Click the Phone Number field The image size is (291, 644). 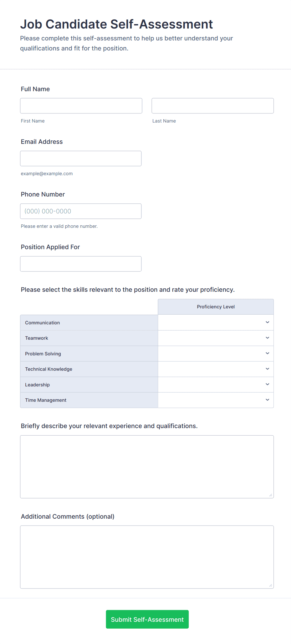coord(81,211)
